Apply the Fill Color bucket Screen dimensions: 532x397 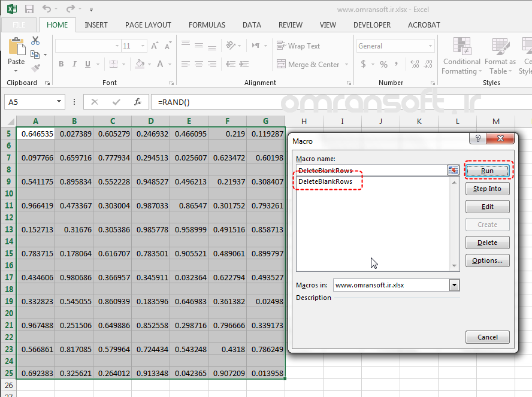[x=140, y=64]
